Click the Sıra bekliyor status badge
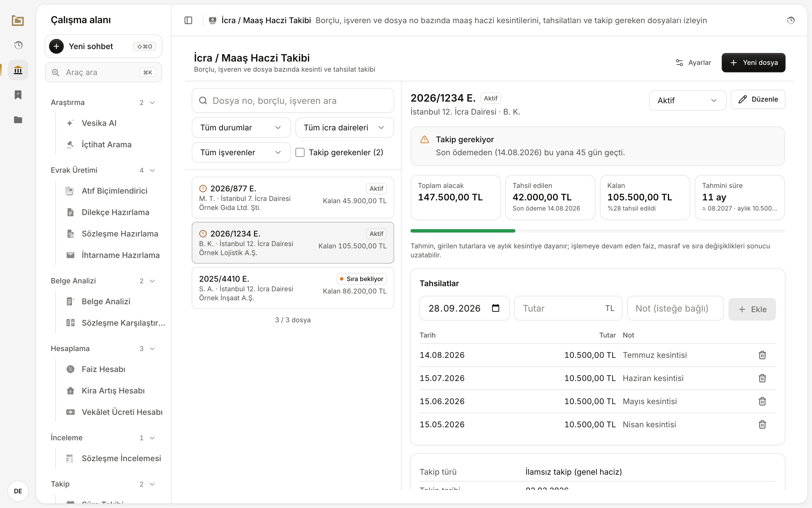This screenshot has width=812, height=508. 361,279
